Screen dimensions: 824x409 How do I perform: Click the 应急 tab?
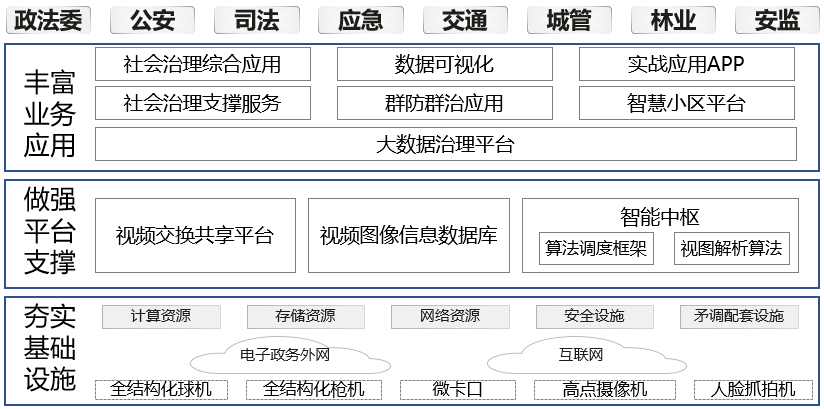(x=361, y=20)
